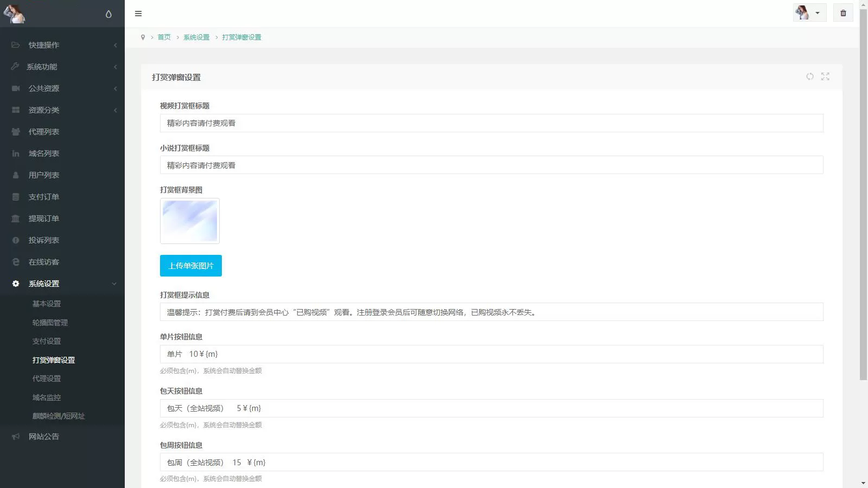Select the 用户列表 user list icon
868x488 pixels.
(x=15, y=175)
